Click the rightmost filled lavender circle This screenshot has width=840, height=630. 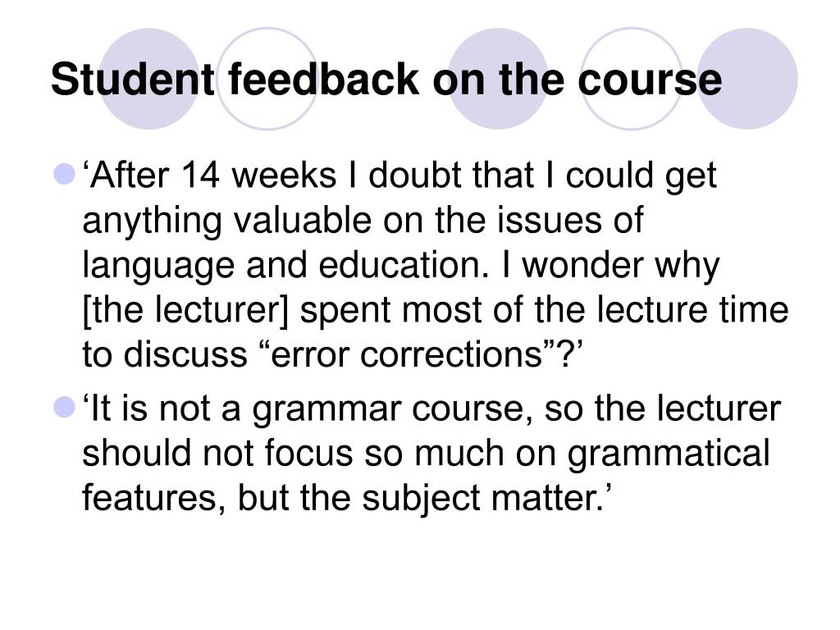[747, 79]
